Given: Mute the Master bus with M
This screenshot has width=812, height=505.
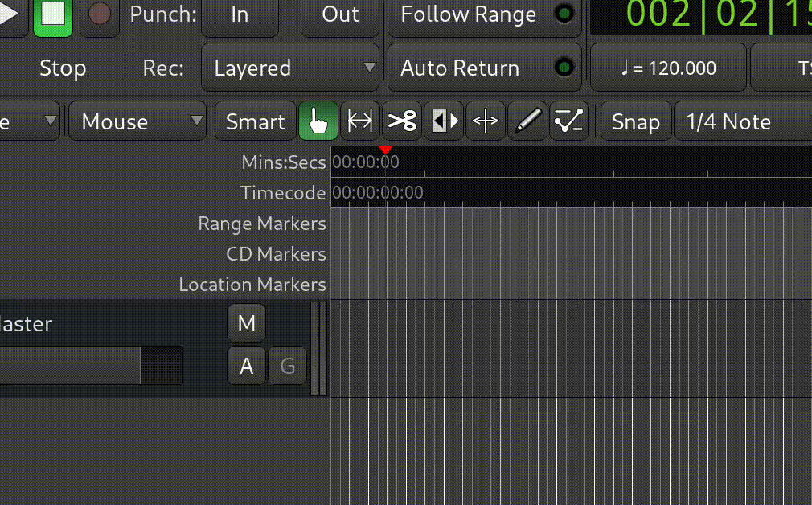Looking at the screenshot, I should pos(247,324).
